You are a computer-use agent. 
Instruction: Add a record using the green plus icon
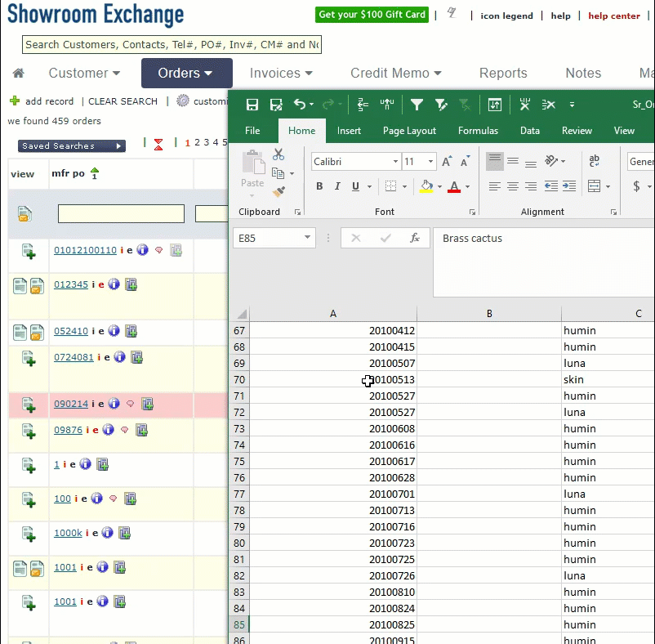[16, 101]
